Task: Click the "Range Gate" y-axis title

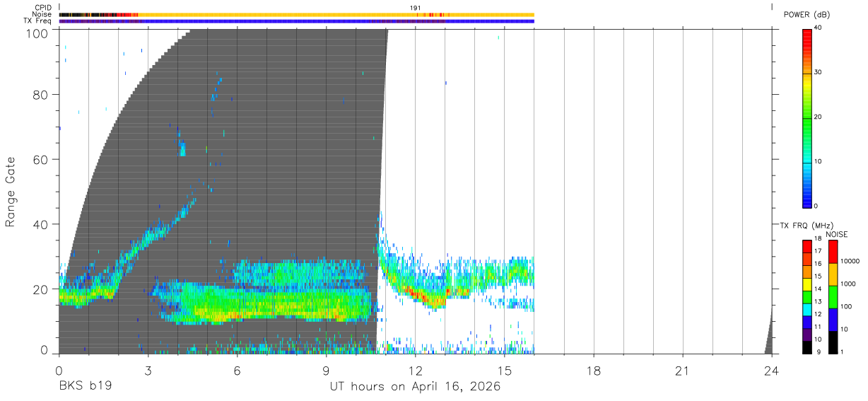Action: (x=11, y=193)
